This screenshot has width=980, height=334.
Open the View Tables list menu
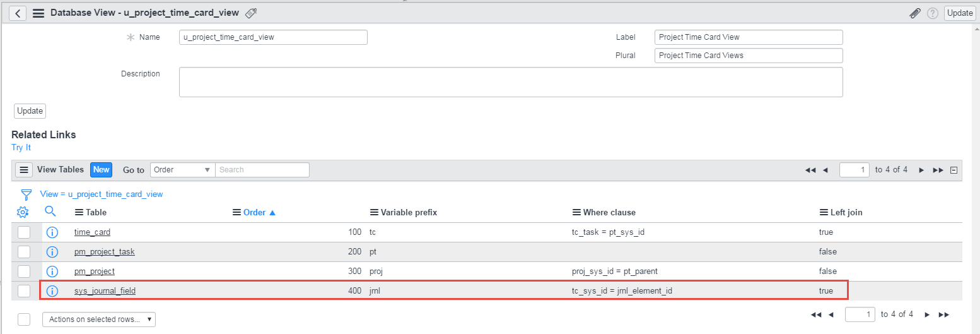click(x=24, y=170)
